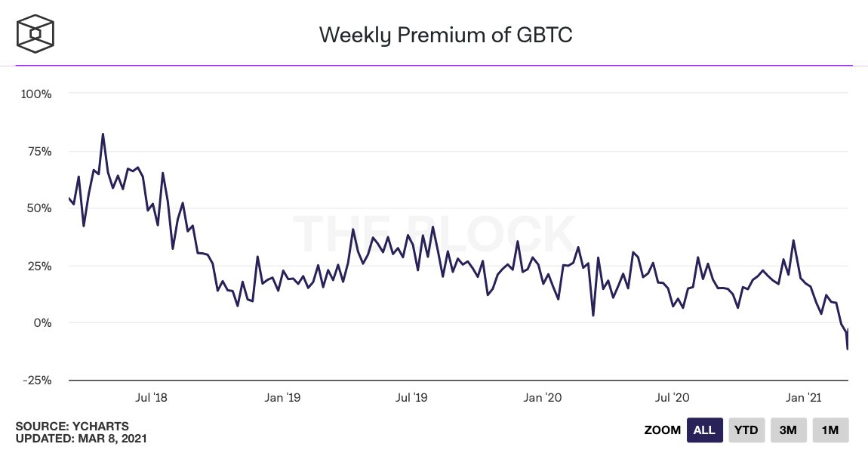Click the highest peak of the premium line
The image size is (868, 450).
pyautogui.click(x=103, y=134)
